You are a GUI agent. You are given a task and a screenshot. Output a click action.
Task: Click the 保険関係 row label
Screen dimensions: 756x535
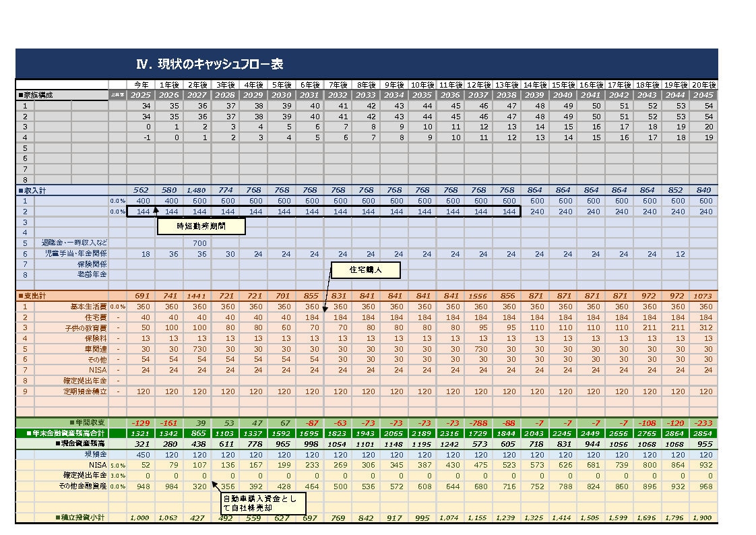pyautogui.click(x=92, y=264)
